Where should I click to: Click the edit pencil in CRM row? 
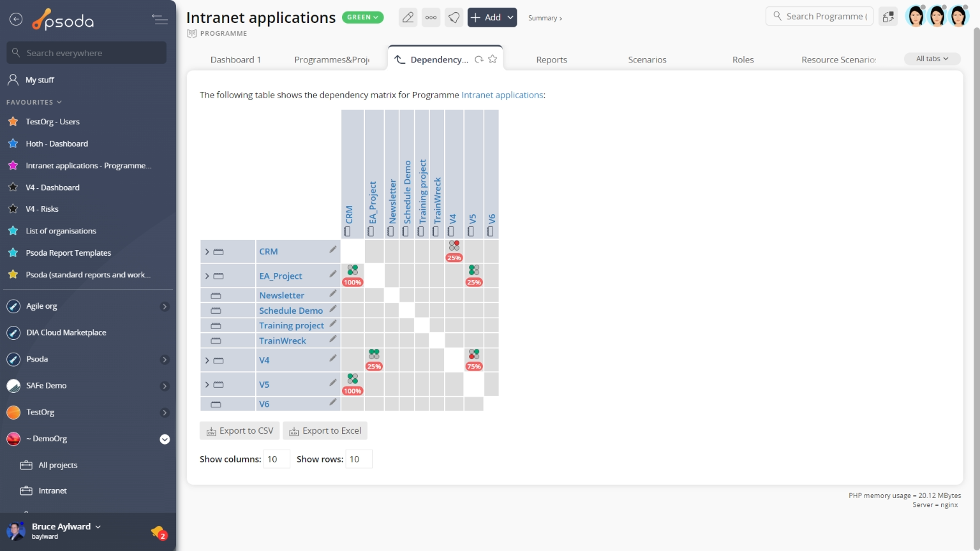(332, 249)
